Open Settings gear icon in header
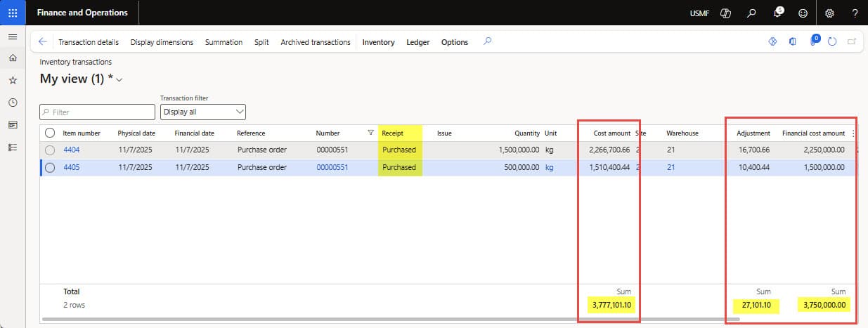This screenshot has height=328, width=868. point(829,13)
